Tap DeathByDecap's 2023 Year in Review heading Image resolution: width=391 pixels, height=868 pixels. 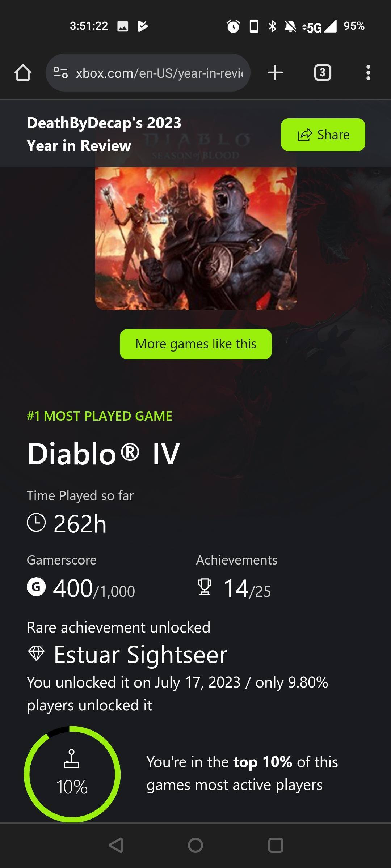pos(104,134)
